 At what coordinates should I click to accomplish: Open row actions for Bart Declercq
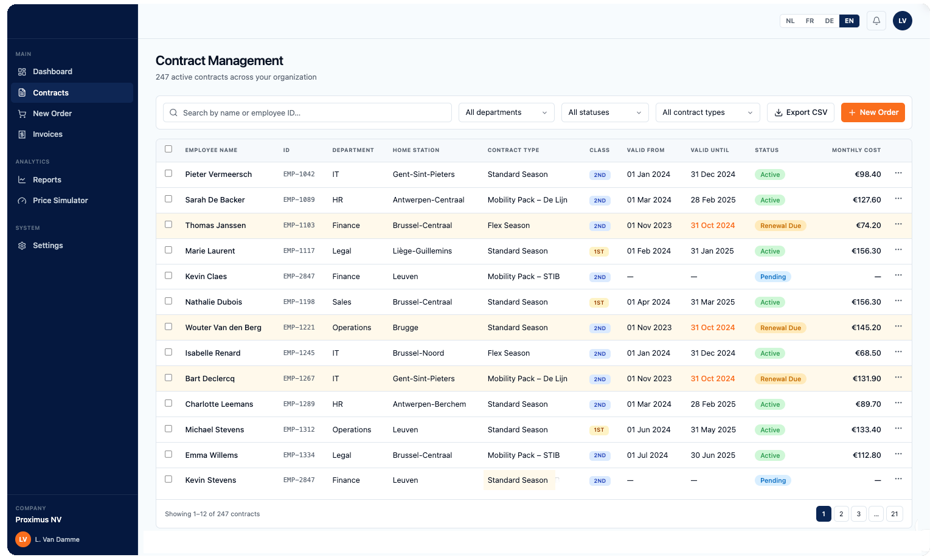(898, 378)
